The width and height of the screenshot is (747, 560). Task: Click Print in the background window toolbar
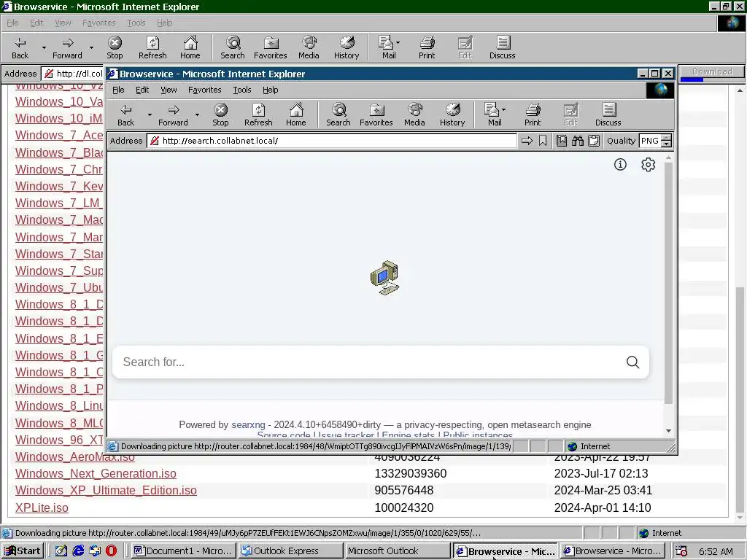[x=427, y=47]
